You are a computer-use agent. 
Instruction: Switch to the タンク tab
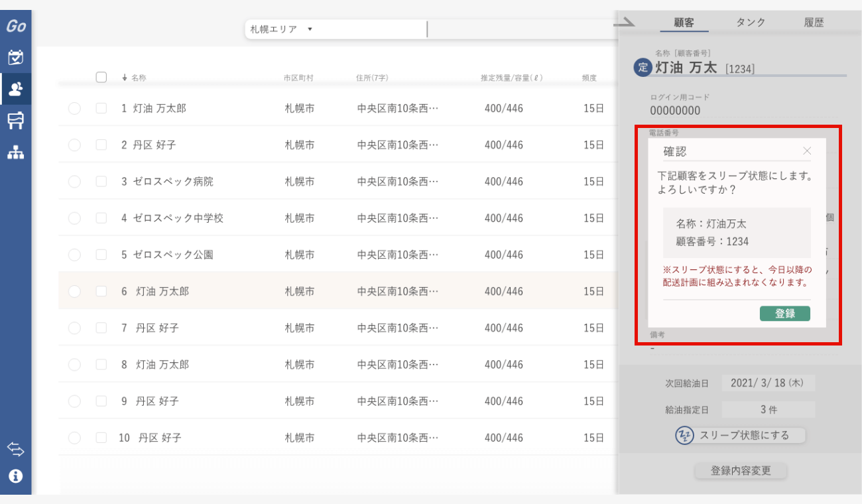(x=751, y=23)
